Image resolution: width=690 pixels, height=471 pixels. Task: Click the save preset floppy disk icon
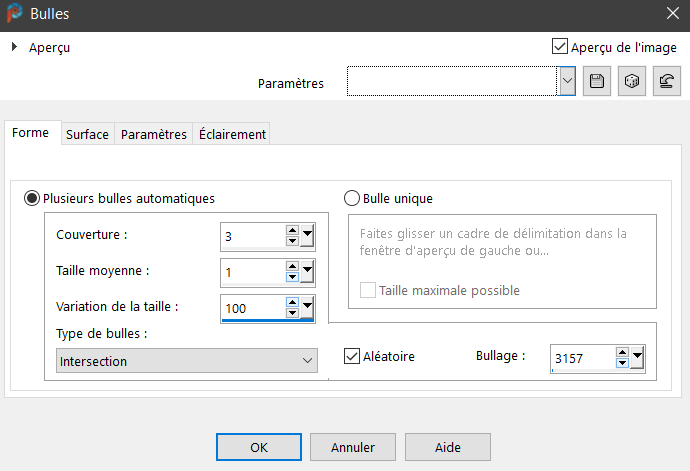[597, 83]
